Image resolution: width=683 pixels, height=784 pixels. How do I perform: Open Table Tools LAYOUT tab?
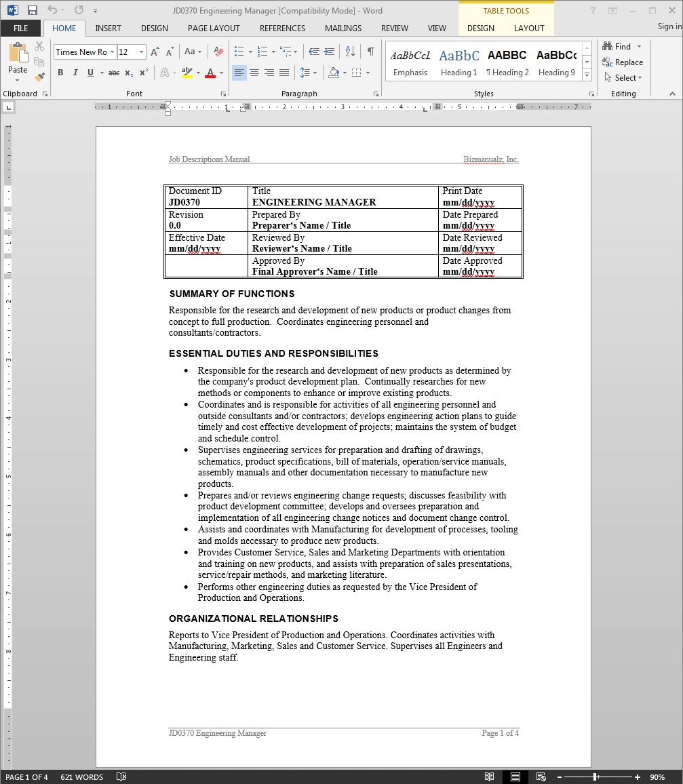tap(529, 28)
